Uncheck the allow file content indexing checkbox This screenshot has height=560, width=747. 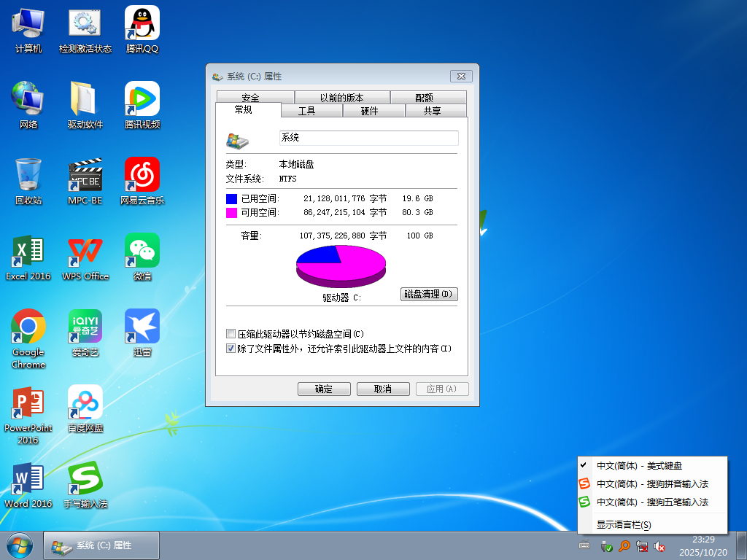(x=231, y=349)
